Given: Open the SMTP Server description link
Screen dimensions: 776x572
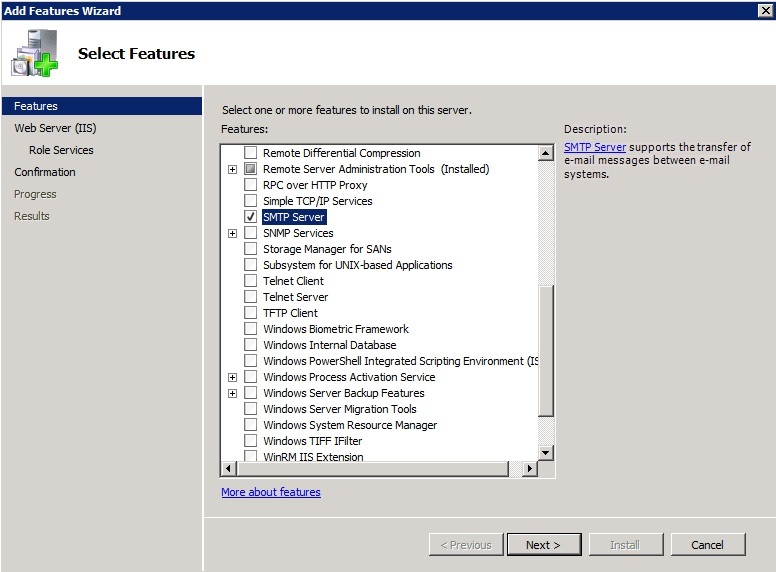Looking at the screenshot, I should pos(595,147).
